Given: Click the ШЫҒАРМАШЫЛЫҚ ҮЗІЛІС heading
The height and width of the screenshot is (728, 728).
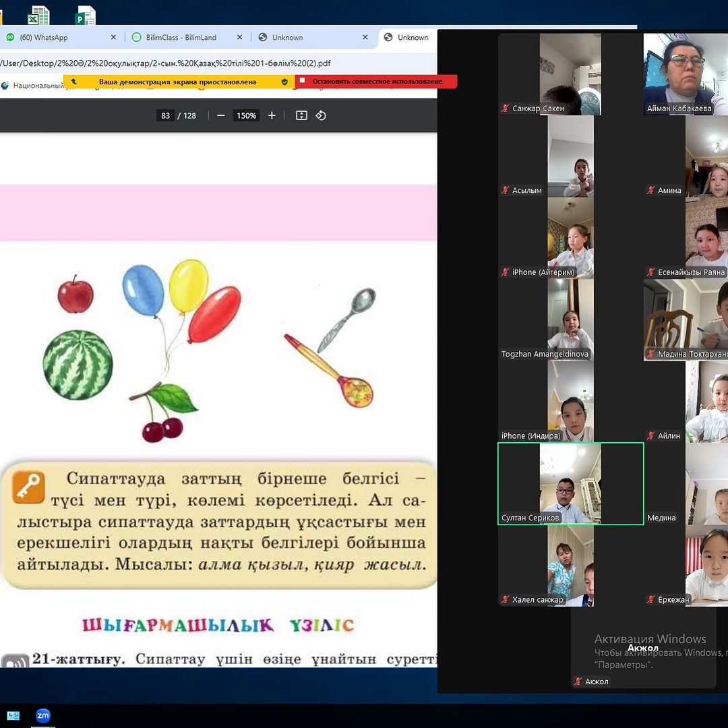Looking at the screenshot, I should [218, 626].
